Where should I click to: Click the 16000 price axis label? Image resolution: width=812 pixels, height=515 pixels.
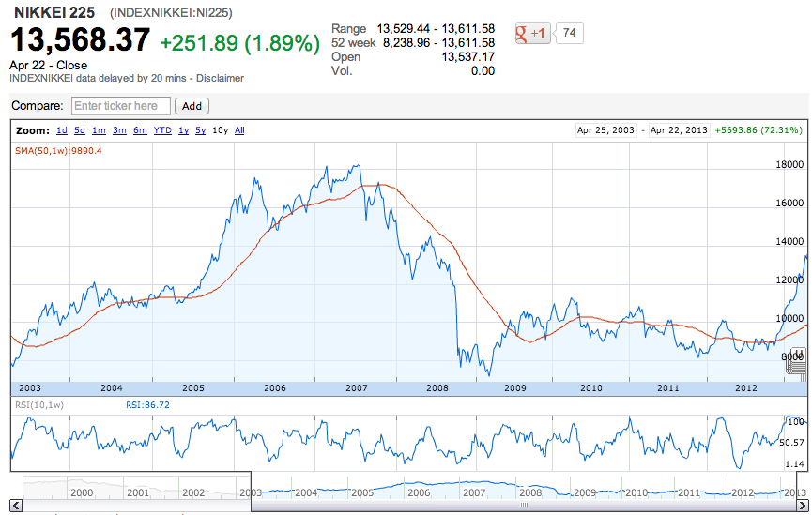tap(789, 203)
